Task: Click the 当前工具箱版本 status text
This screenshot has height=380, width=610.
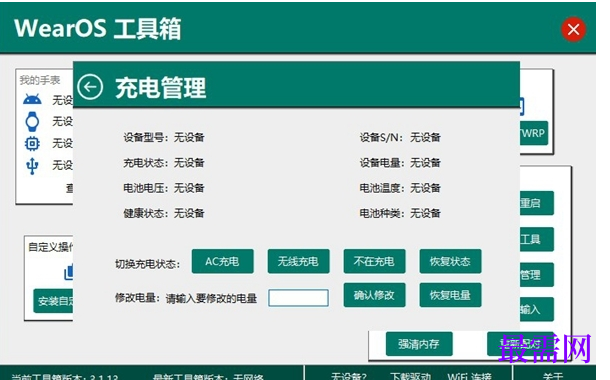Action: 65,377
